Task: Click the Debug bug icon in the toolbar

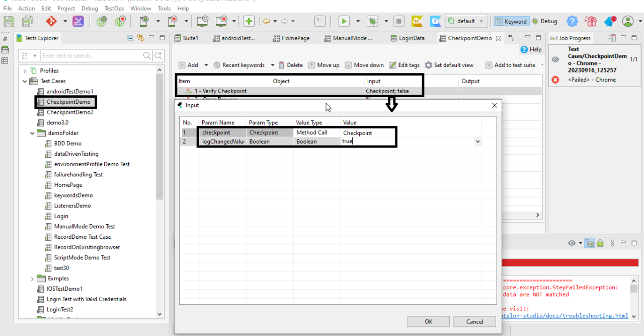Action: [372, 21]
